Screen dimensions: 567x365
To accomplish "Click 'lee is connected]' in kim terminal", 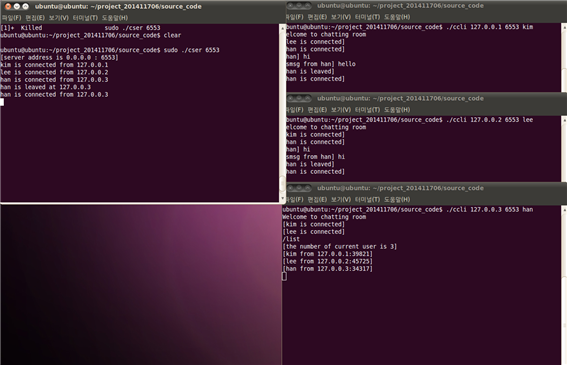I will 315,42.
